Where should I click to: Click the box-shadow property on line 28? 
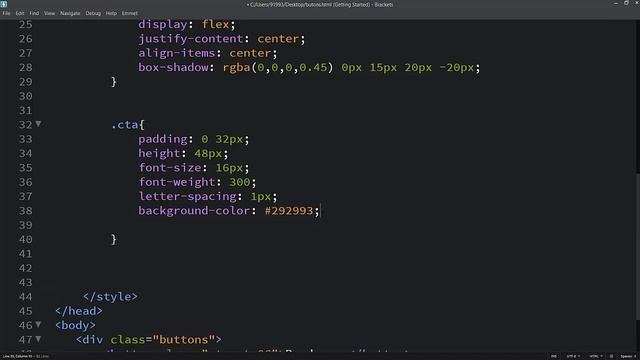click(x=173, y=67)
